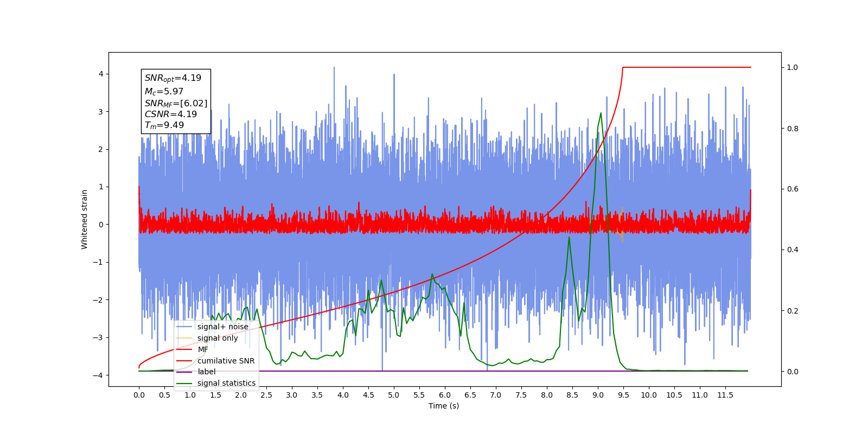Click the x-axis tick label 5.5
Image resolution: width=868 pixels, height=434 pixels.
tap(419, 395)
